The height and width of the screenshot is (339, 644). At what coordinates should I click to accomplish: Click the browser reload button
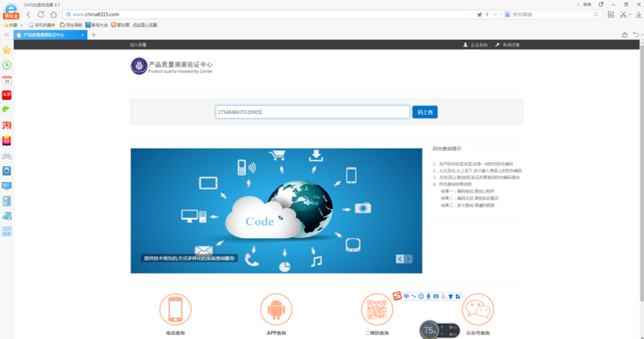(x=41, y=14)
